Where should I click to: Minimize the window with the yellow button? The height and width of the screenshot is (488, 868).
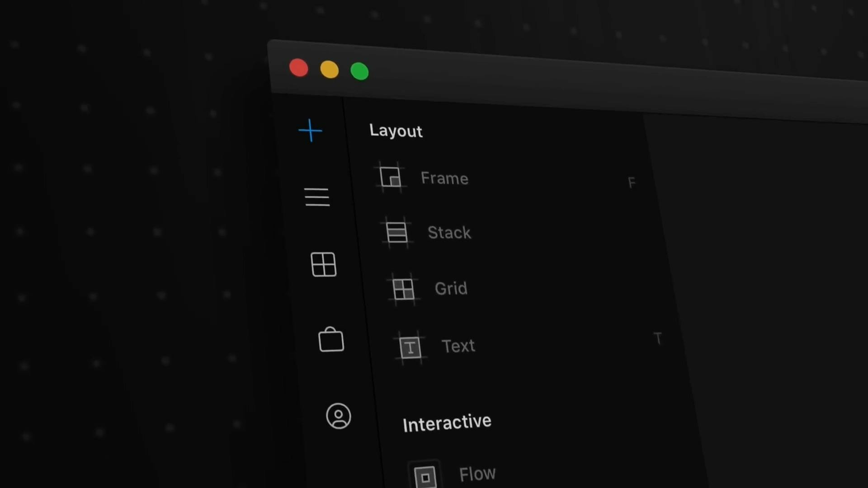coord(329,70)
